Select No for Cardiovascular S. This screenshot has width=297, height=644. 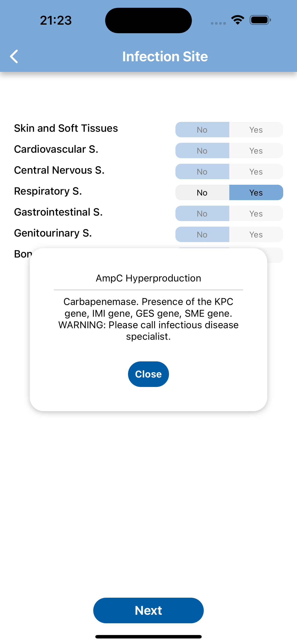tap(202, 150)
